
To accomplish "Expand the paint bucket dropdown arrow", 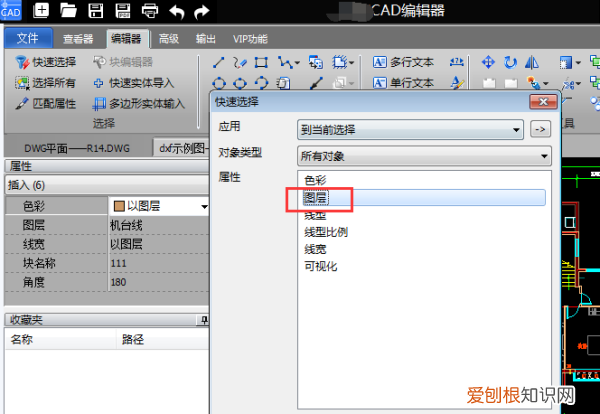I will [x=546, y=83].
